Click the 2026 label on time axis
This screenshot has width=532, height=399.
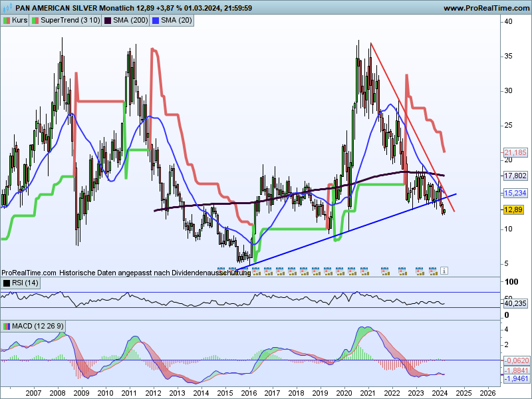click(487, 393)
